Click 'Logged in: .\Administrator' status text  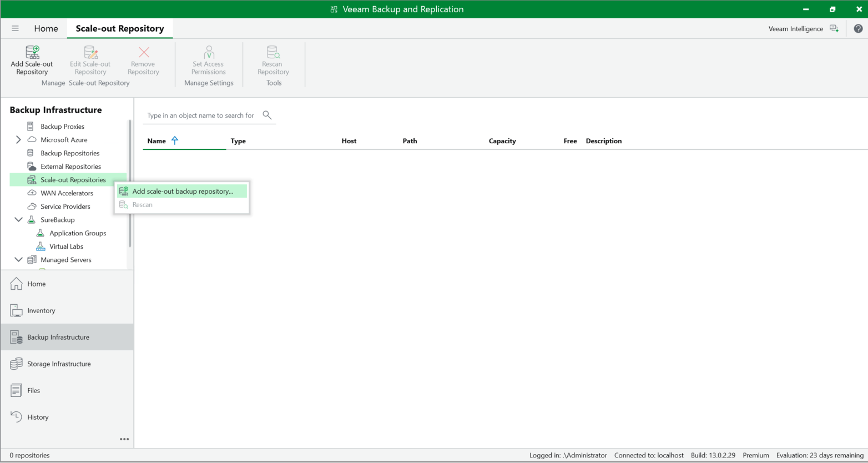pos(568,455)
